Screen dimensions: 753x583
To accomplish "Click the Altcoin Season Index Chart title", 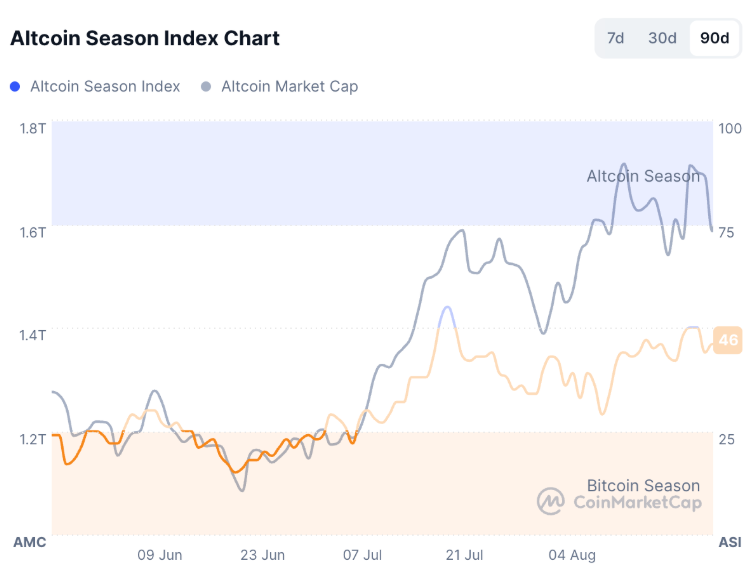I will point(145,39).
